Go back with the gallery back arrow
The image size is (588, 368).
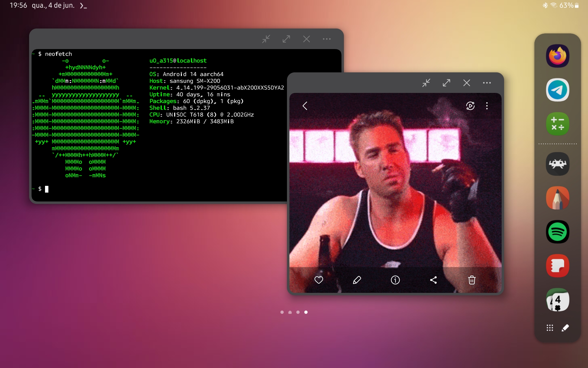click(305, 106)
